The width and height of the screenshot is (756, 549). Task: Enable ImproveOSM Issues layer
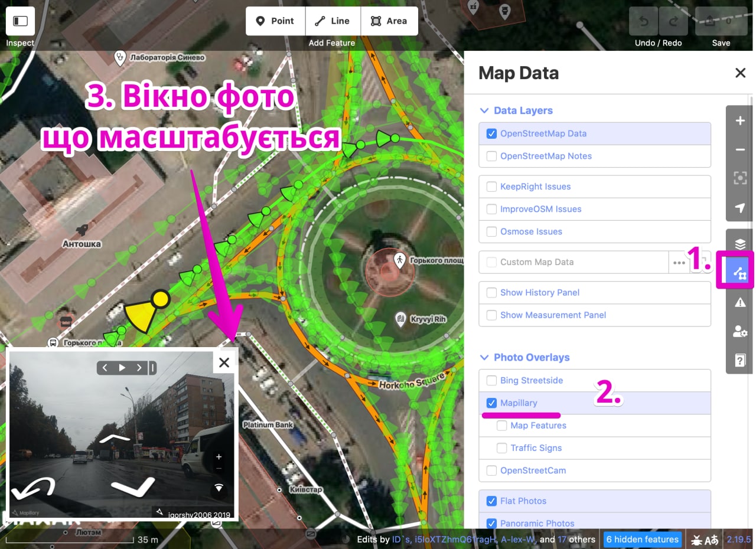point(491,209)
